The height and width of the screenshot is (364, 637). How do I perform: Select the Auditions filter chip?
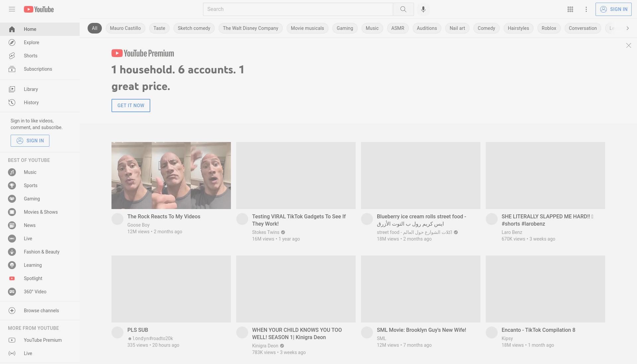427,28
